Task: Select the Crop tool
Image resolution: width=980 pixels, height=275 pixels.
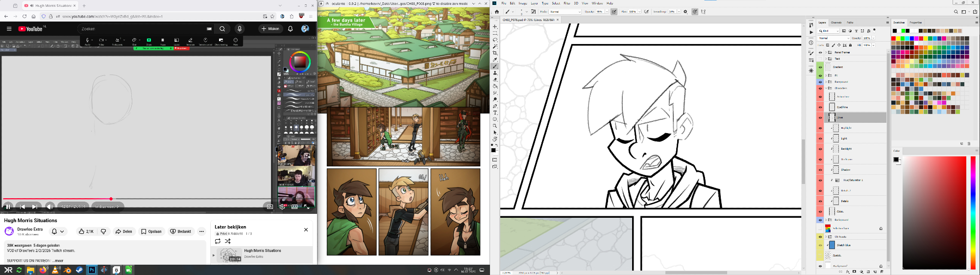Action: click(495, 53)
